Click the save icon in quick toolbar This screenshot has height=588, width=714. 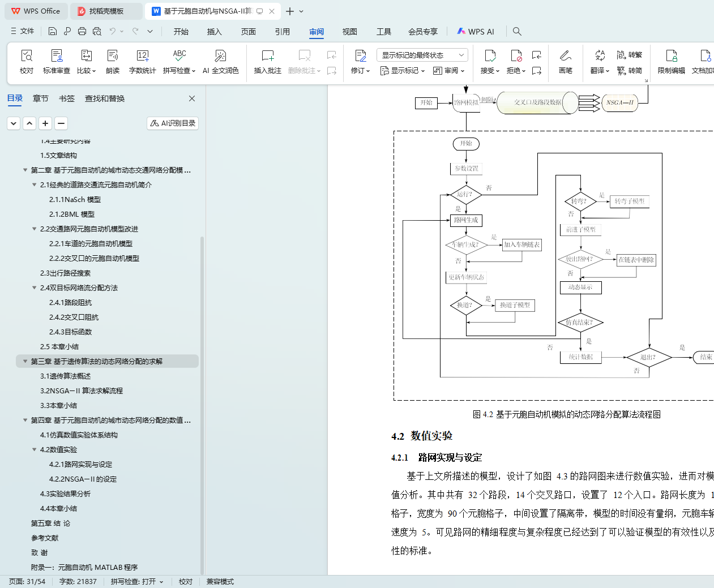[x=53, y=31]
